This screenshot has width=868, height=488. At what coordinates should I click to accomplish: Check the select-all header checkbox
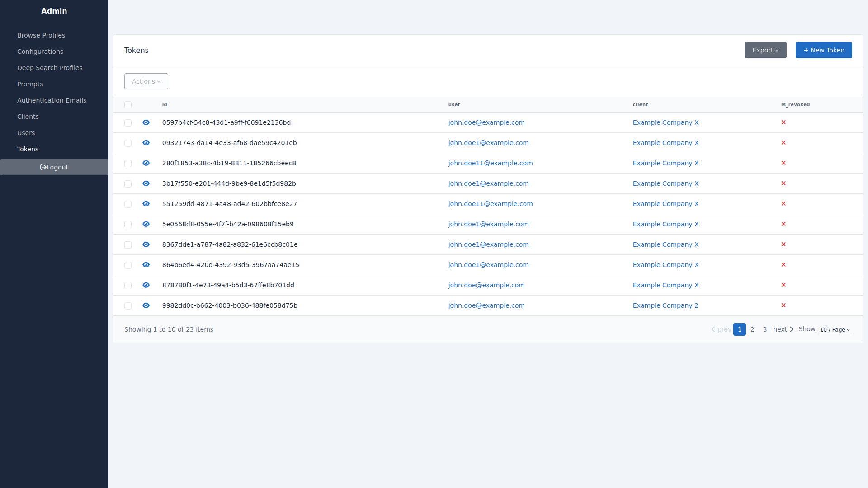[128, 105]
